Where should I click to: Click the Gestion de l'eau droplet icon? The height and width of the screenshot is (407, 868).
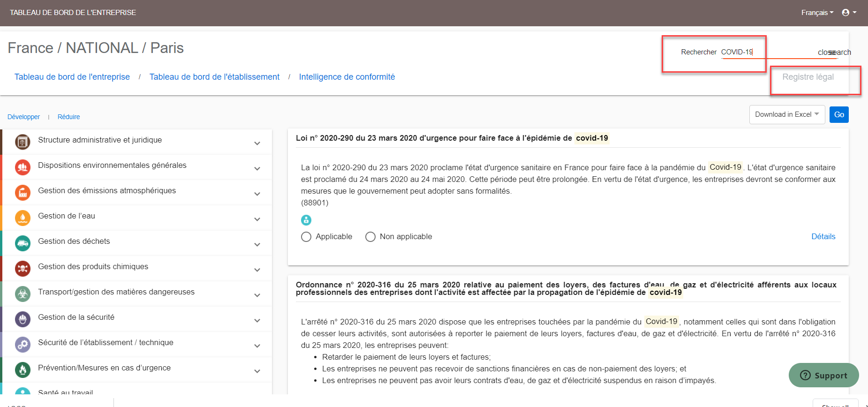click(23, 218)
